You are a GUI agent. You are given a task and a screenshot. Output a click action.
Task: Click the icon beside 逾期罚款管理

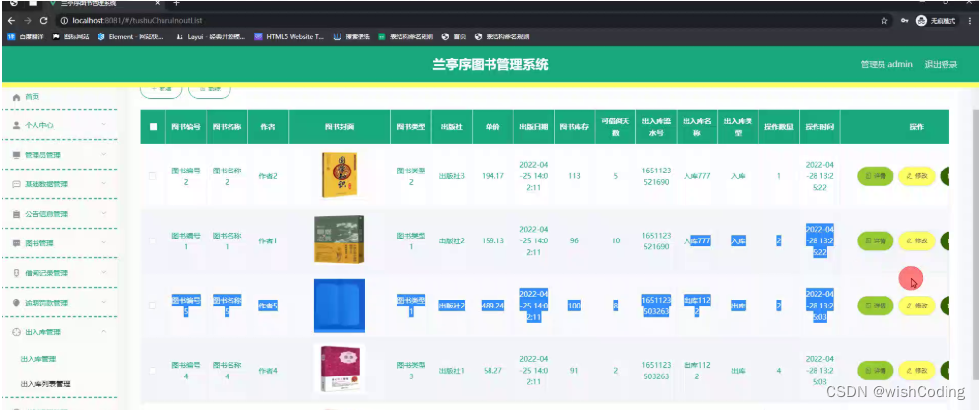[16, 303]
